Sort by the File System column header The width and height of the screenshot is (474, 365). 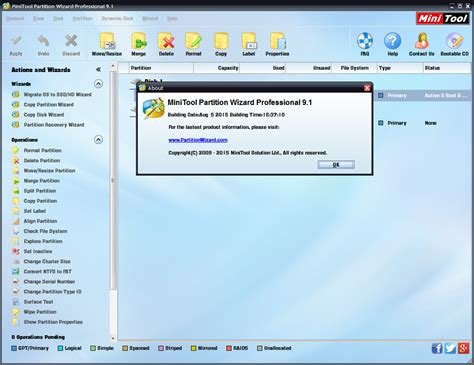(x=354, y=68)
